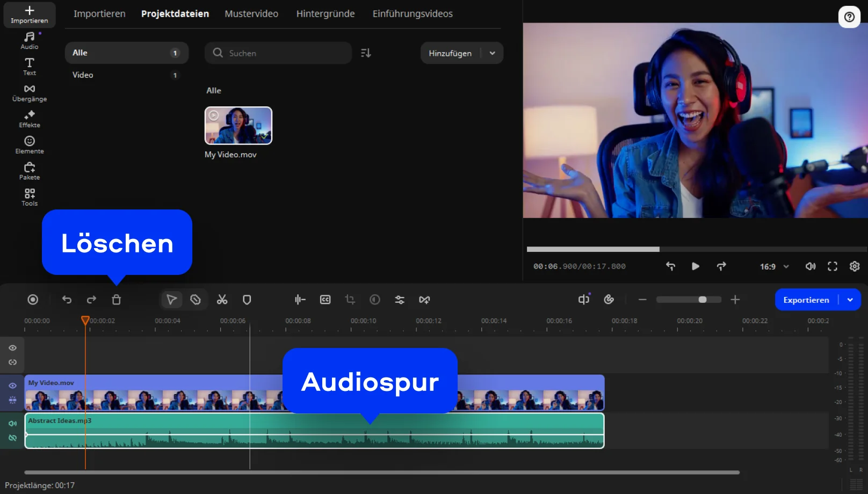Click the record button in timeline toolbar
Viewport: 868px width, 494px height.
coord(33,300)
